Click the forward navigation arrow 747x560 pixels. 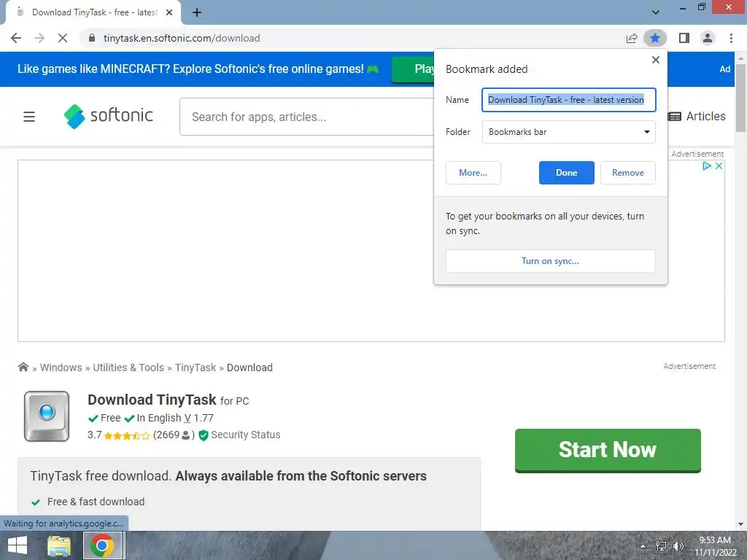coord(39,38)
